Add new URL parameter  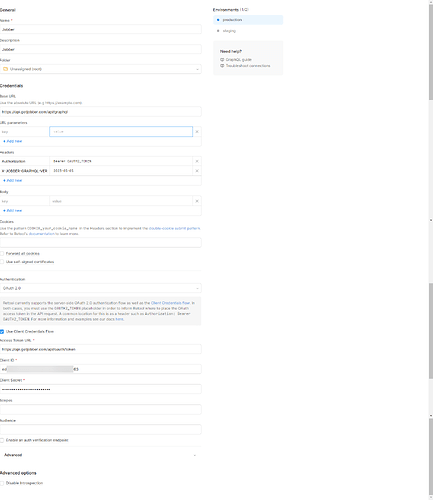(13, 141)
